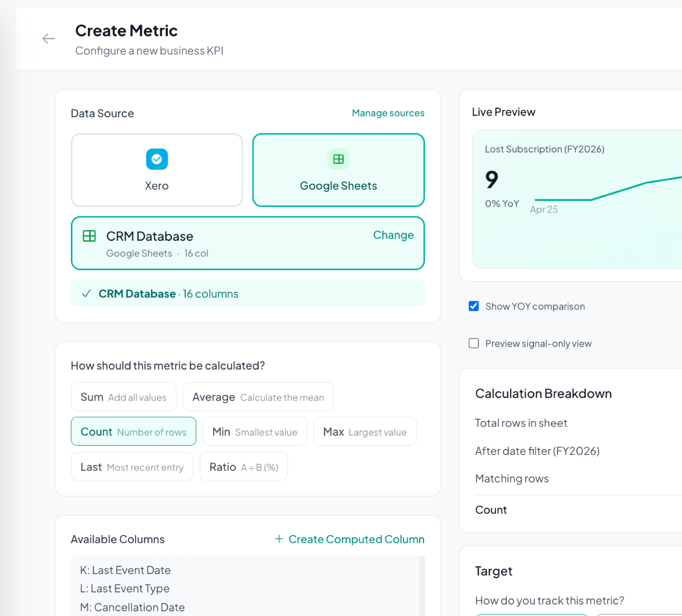Choose Ratio A divided by B calculation
Viewport: 682px width, 616px height.
243,466
